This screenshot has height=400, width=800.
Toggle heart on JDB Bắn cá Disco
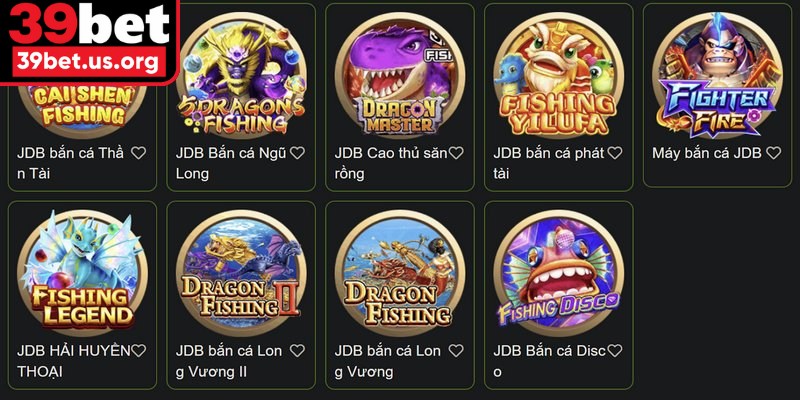pos(614,351)
